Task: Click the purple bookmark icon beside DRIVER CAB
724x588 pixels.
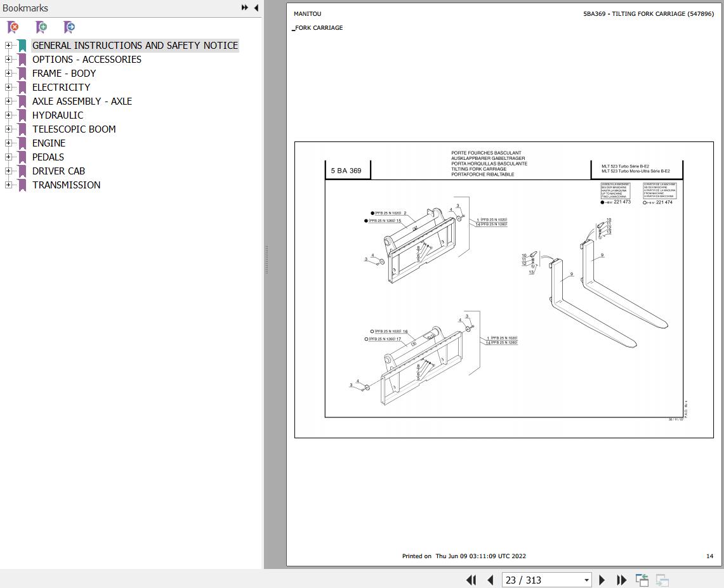Action: [22, 171]
